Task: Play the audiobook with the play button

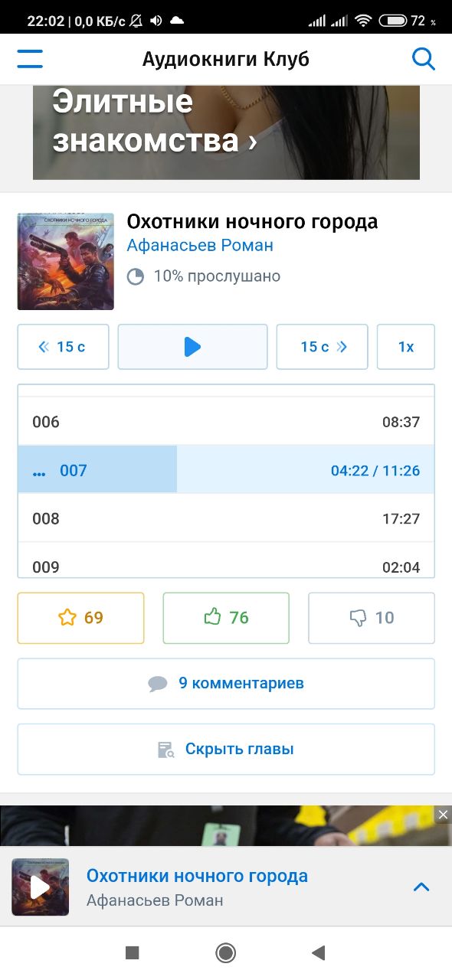Action: tap(192, 347)
